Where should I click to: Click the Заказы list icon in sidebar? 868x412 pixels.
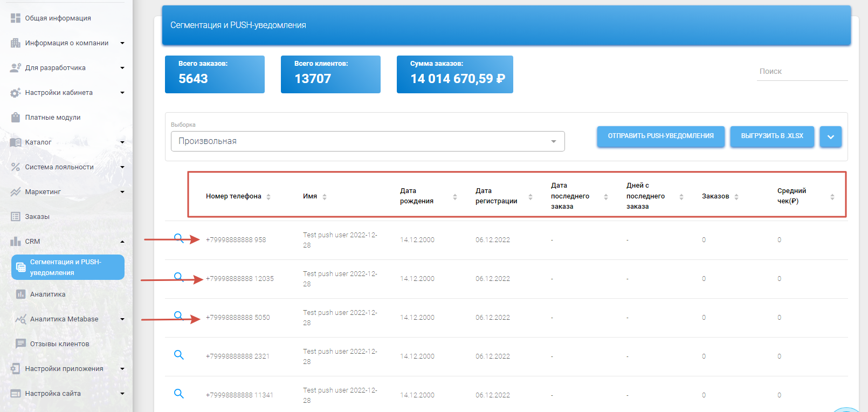click(x=16, y=217)
